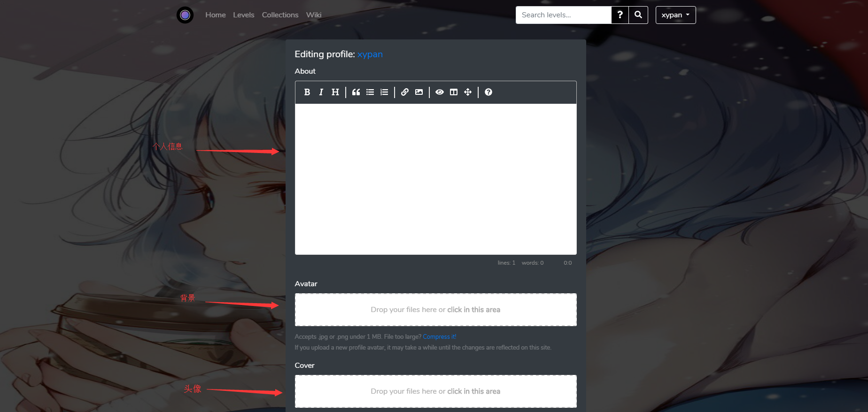Insert an unordered bullet list
868x412 pixels.
coord(370,92)
